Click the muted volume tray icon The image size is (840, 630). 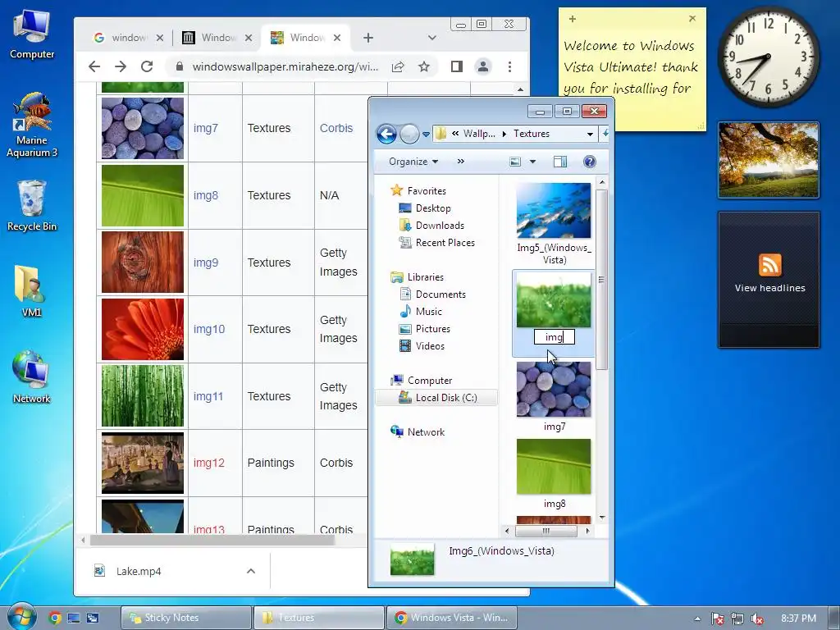(757, 619)
